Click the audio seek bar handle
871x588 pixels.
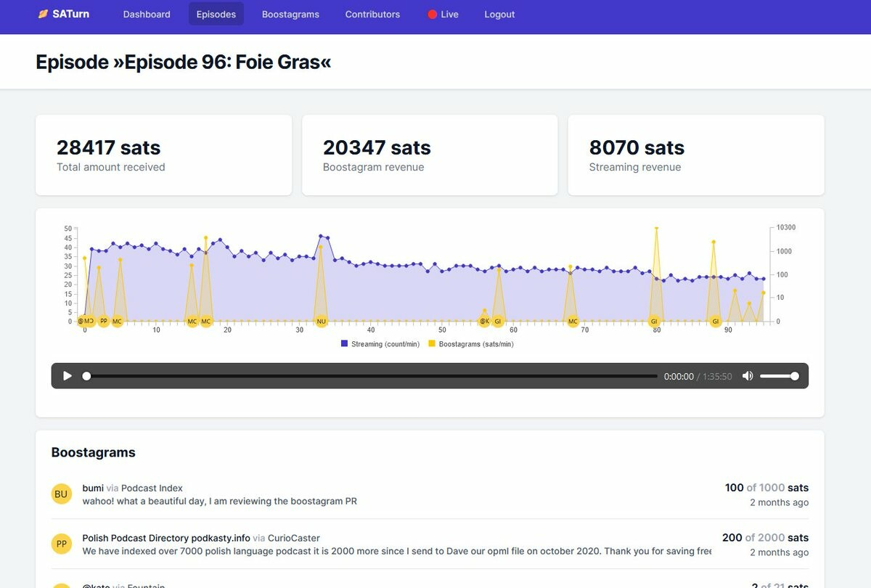(86, 376)
